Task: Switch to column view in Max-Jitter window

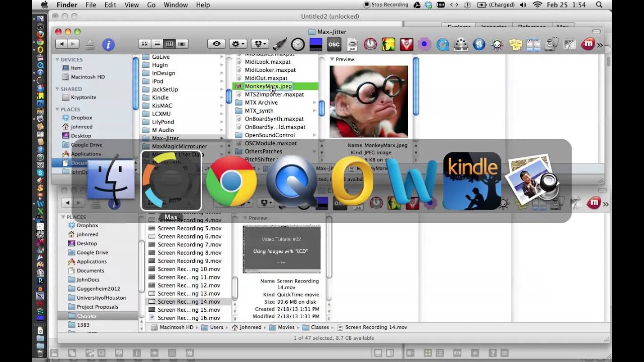Action: 170,44
